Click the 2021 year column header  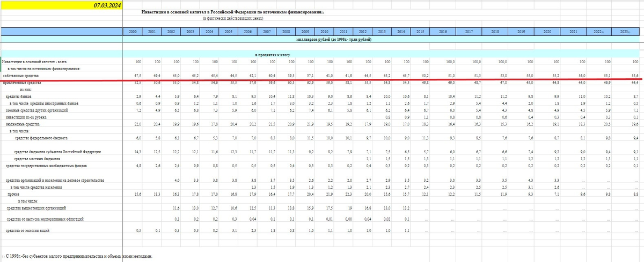tap(573, 32)
